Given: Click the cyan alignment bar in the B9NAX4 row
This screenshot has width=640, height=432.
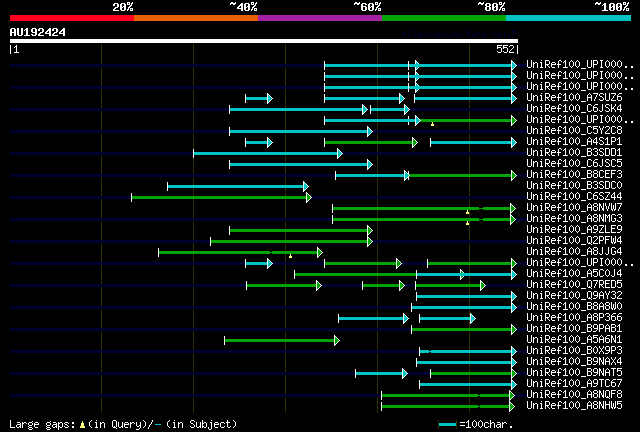Looking at the screenshot, I should 467,363.
